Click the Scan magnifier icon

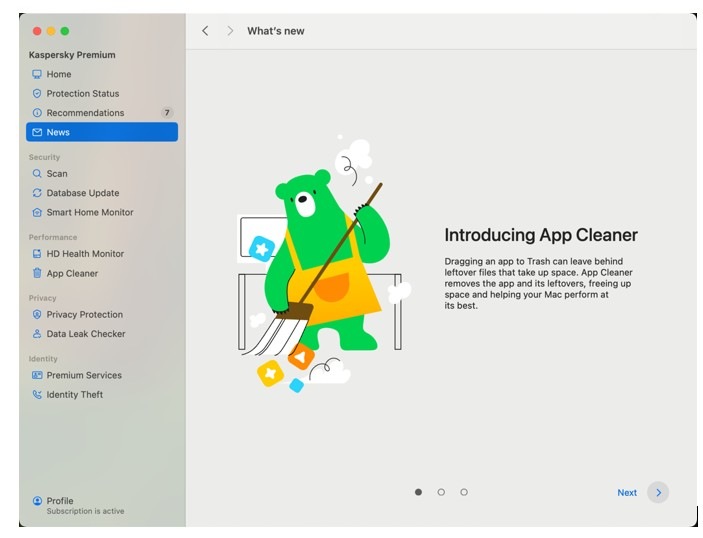(37, 174)
